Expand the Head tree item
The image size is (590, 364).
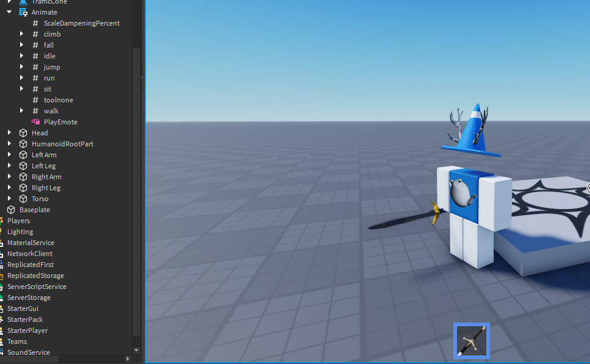9,132
